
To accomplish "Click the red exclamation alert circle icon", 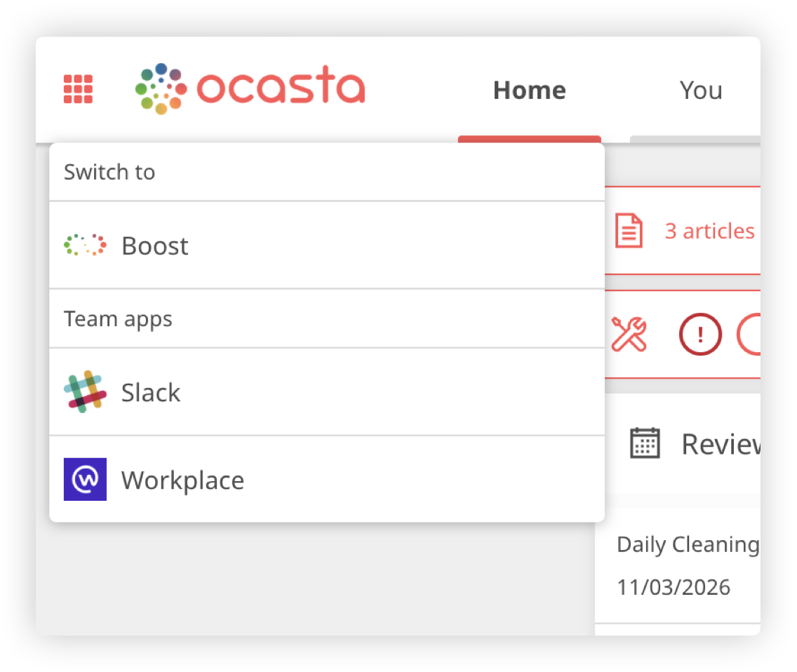I will [700, 335].
